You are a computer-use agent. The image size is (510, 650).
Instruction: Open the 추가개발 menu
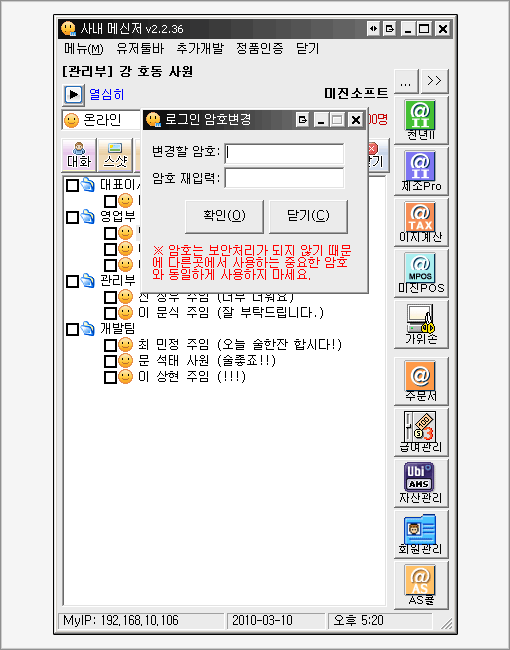pos(200,49)
